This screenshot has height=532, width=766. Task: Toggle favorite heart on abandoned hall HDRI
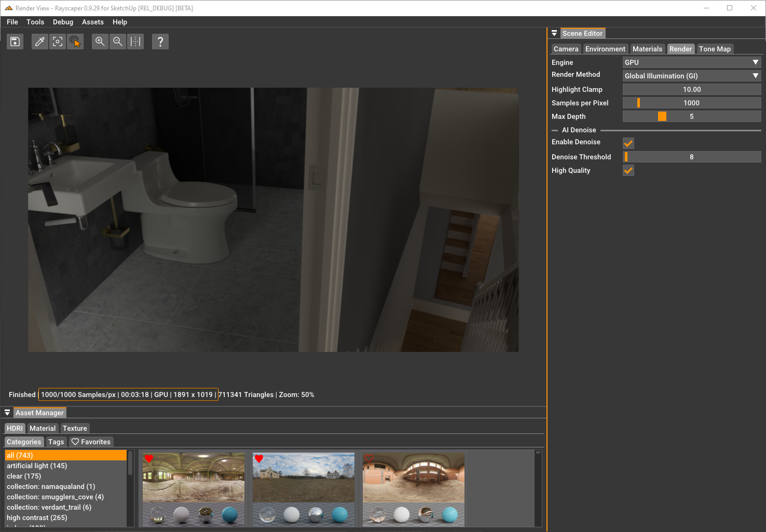149,458
